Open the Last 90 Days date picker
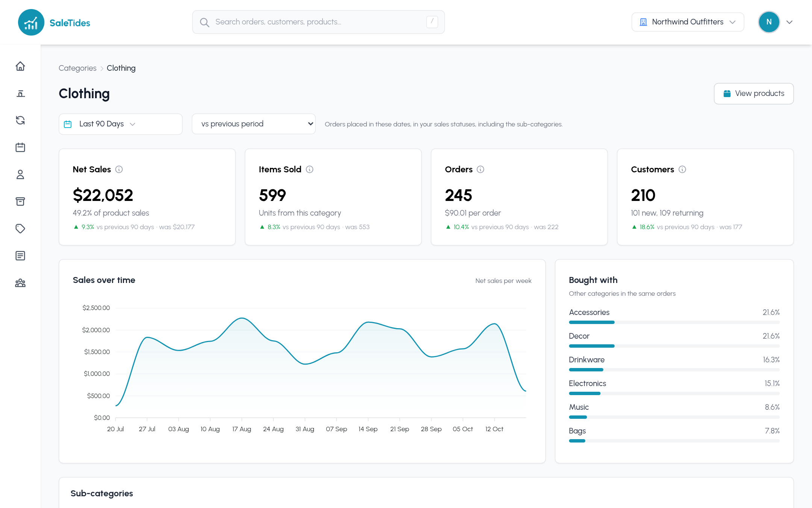This screenshot has height=508, width=812. 121,124
